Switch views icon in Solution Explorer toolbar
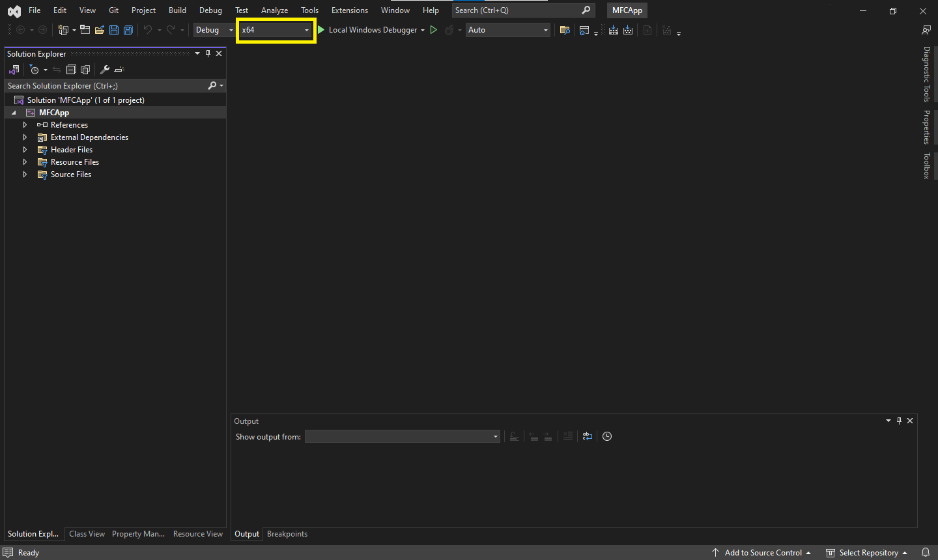The height and width of the screenshot is (560, 938). click(x=14, y=70)
